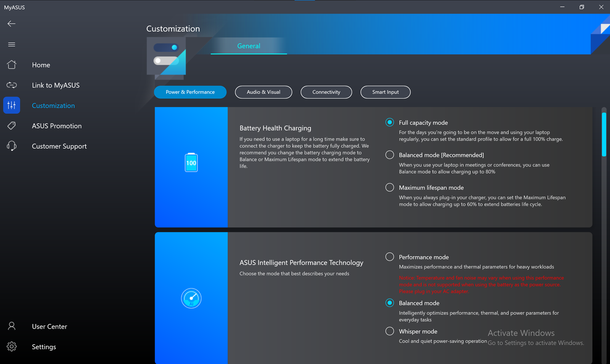The image size is (610, 364).
Task: Open Link to MyASUS page
Action: click(x=56, y=85)
